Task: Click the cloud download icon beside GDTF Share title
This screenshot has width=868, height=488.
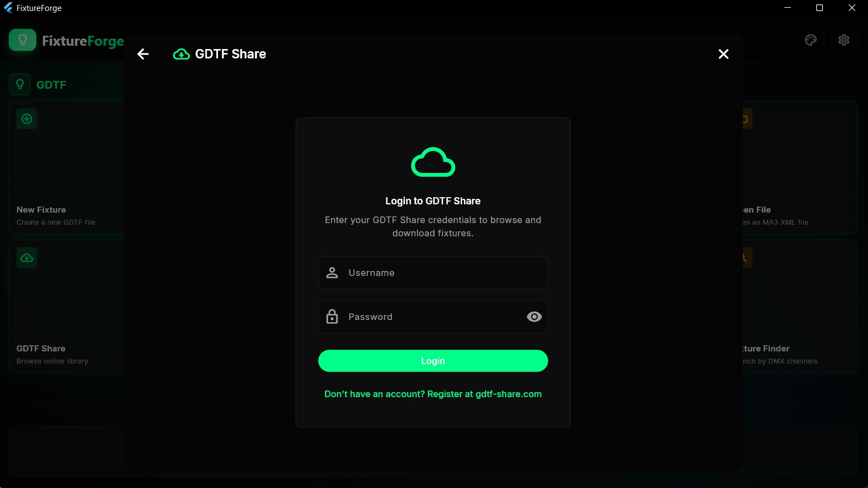Action: 181,54
